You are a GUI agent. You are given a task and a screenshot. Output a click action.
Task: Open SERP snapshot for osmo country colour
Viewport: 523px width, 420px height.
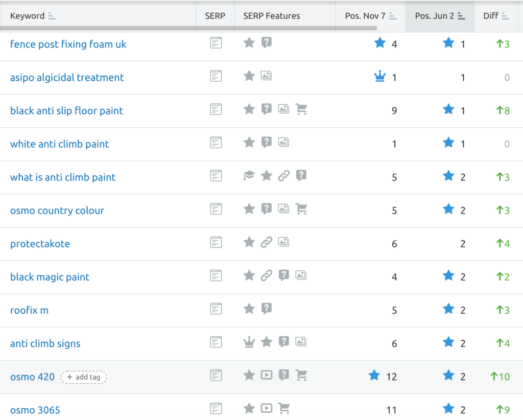(216, 209)
